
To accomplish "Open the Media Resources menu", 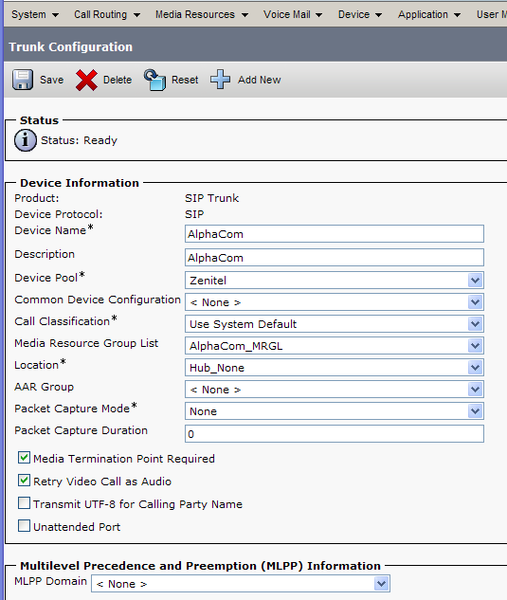I will [201, 15].
